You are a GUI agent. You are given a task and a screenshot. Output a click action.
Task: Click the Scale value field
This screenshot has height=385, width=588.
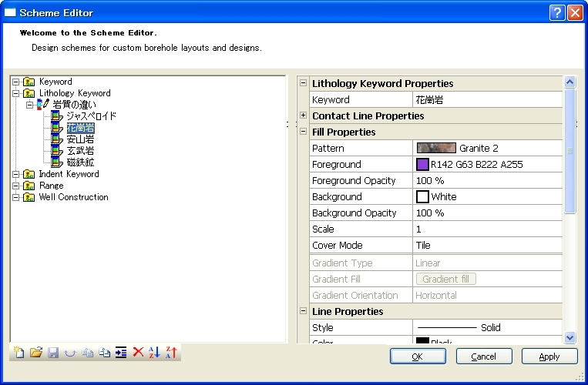(487, 229)
